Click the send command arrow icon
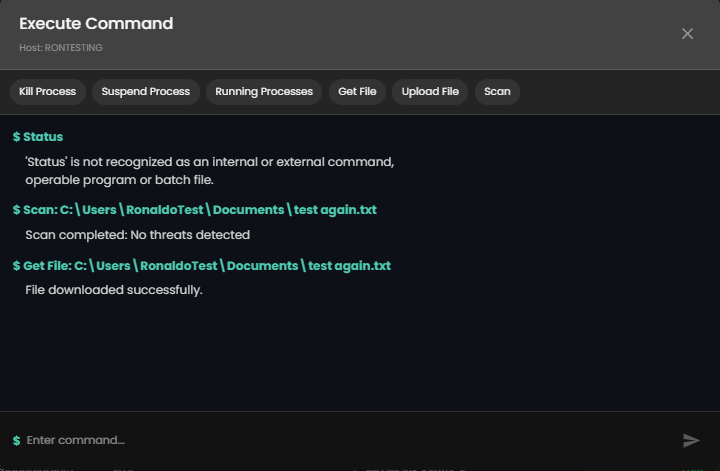Image resolution: width=720 pixels, height=471 pixels. (691, 440)
